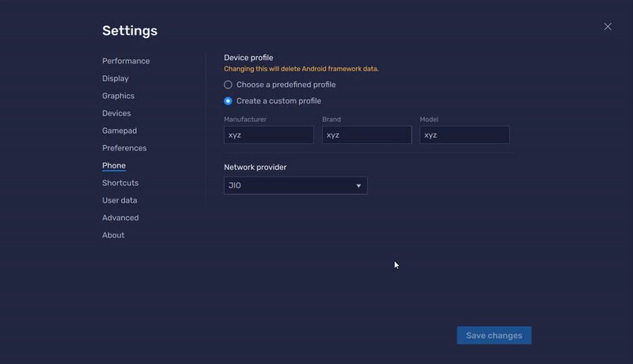Open the Performance settings section
633x364 pixels.
pos(126,61)
